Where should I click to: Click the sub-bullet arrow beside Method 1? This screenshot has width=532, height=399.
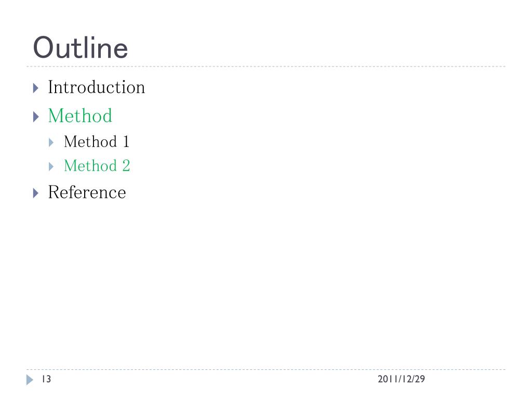(x=51, y=142)
